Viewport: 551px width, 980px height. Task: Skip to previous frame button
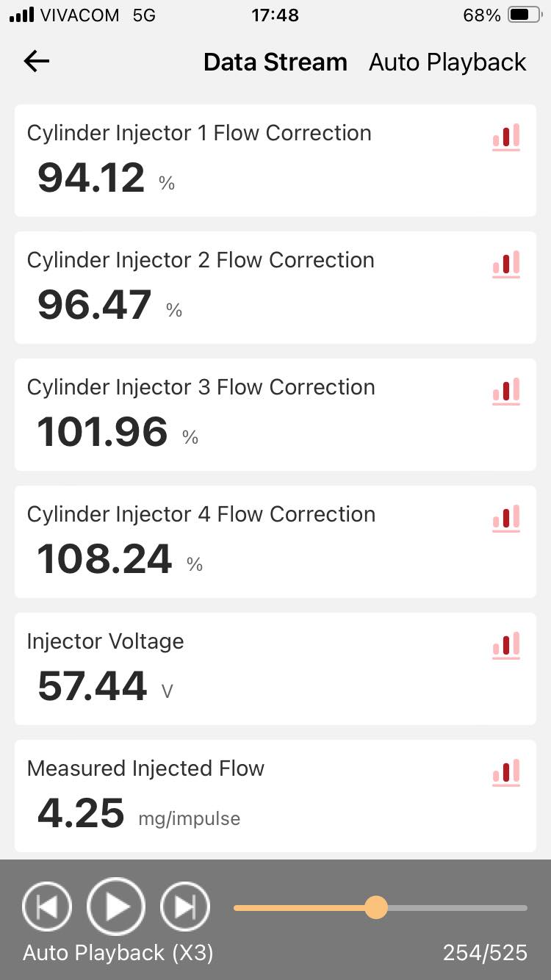[x=47, y=907]
